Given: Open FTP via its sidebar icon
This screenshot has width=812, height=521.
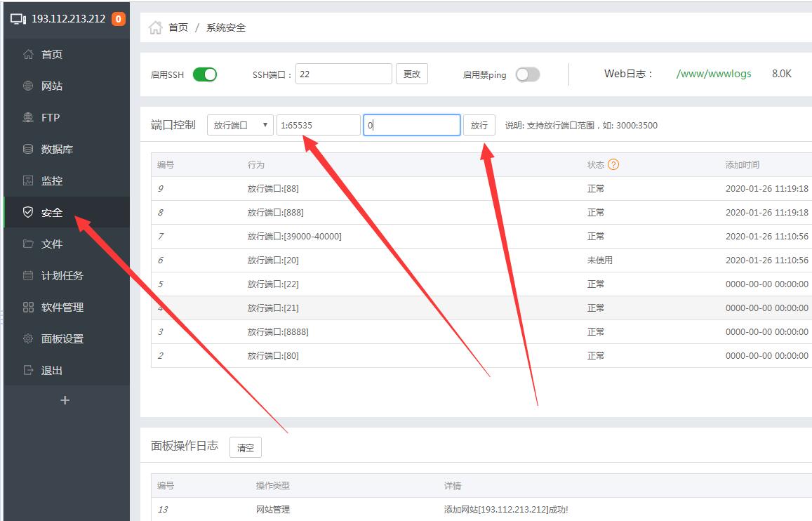Looking at the screenshot, I should 28,118.
